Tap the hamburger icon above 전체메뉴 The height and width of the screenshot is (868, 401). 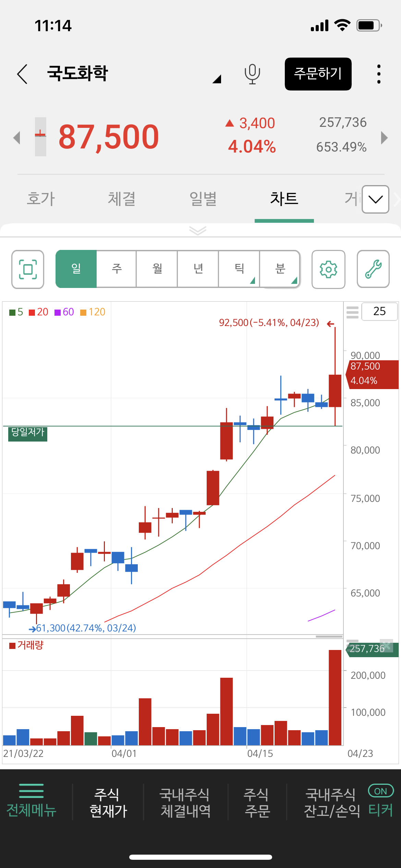pos(31,791)
